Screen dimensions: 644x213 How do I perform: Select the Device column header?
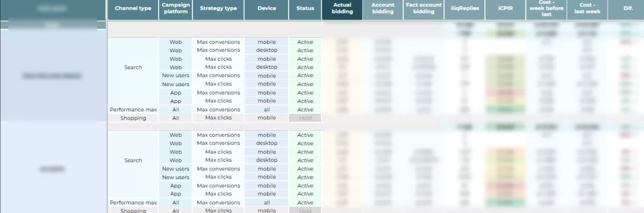(x=266, y=8)
